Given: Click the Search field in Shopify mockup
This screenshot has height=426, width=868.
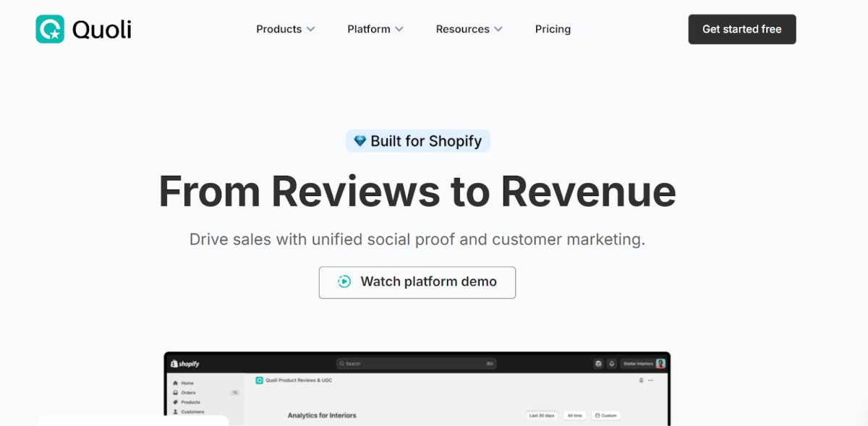Looking at the screenshot, I should tap(417, 364).
